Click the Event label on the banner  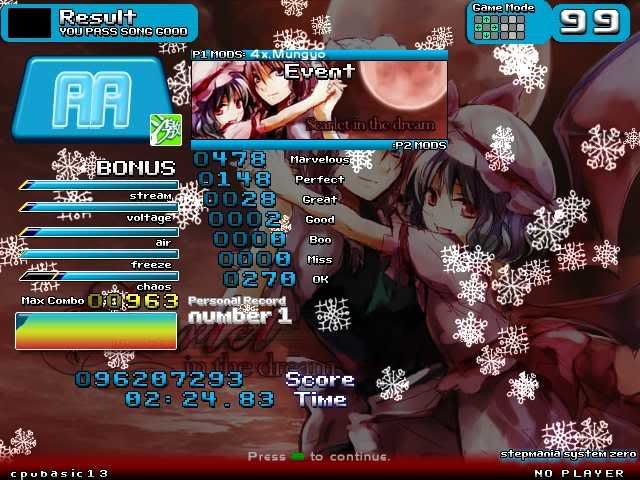click(320, 71)
